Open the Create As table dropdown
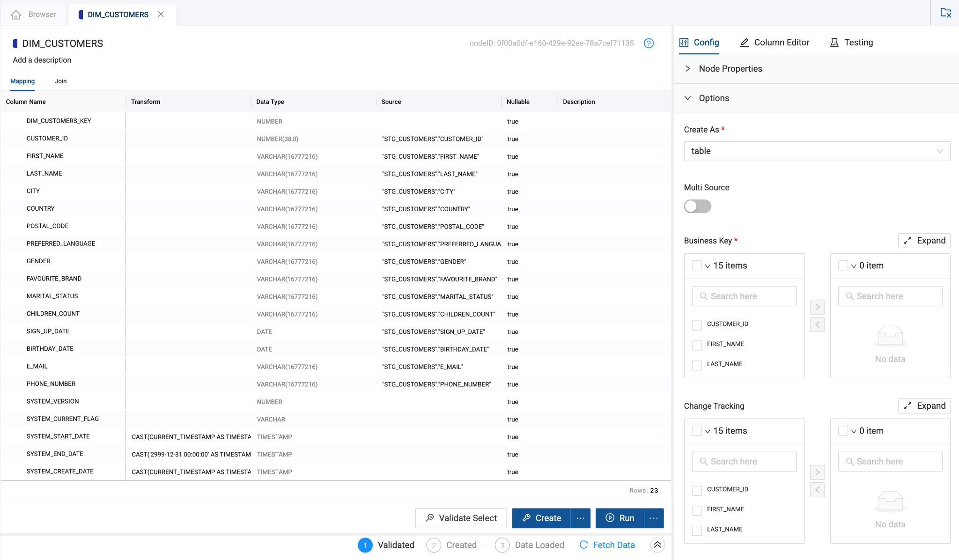The image size is (959, 560). [x=817, y=151]
